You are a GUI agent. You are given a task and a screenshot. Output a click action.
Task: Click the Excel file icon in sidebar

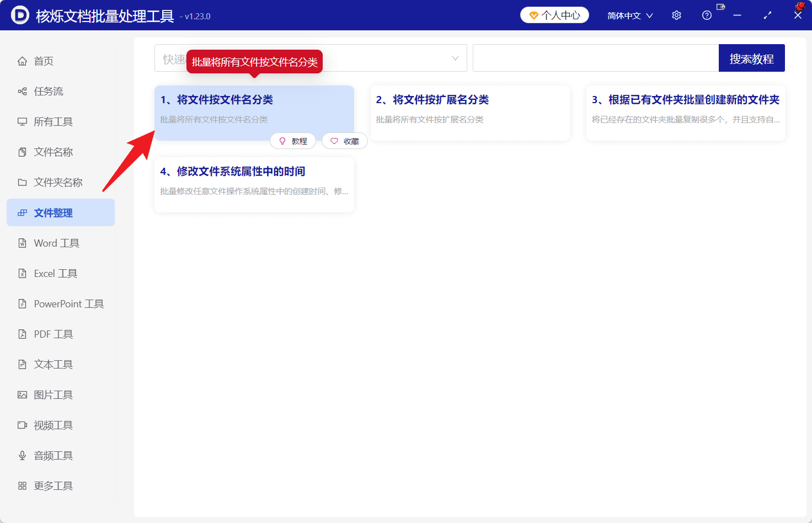pyautogui.click(x=22, y=273)
